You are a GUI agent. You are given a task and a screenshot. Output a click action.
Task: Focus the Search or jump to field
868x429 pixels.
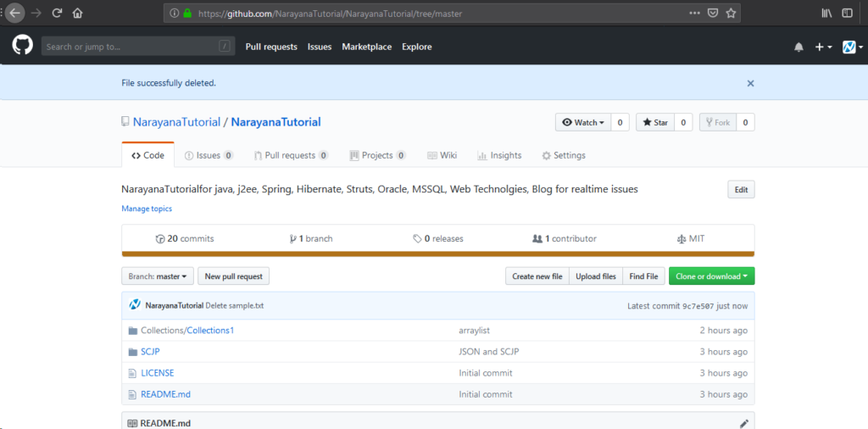click(x=138, y=47)
